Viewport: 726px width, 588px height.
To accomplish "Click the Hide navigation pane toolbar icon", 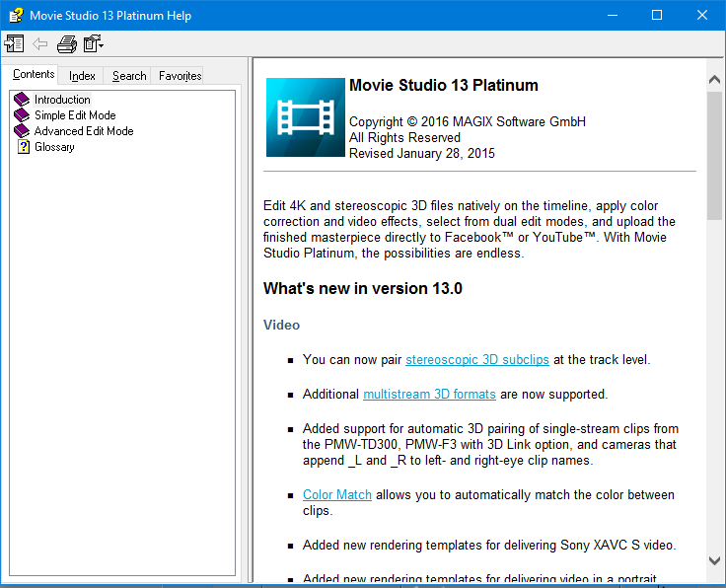I will pyautogui.click(x=14, y=44).
